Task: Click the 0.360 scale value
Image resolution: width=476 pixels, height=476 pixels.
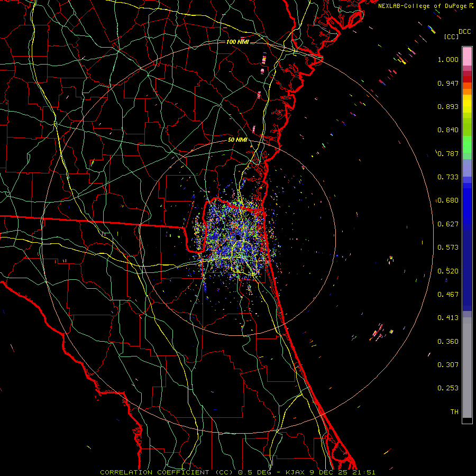Action: point(448,342)
